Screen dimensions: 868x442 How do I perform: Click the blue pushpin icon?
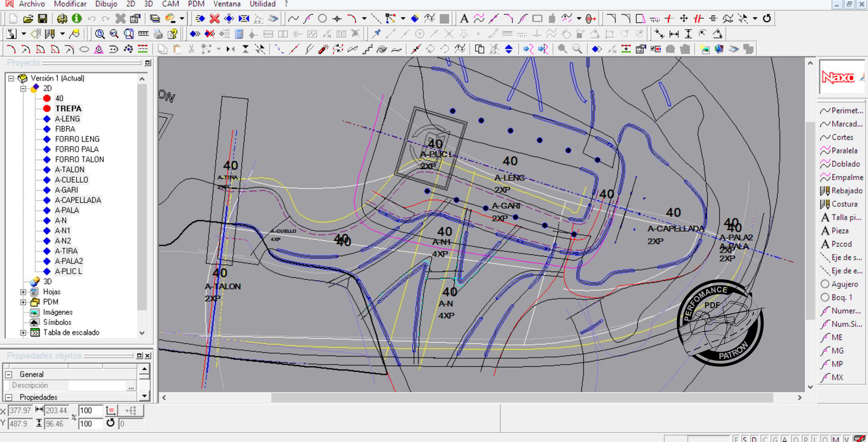tap(377, 34)
